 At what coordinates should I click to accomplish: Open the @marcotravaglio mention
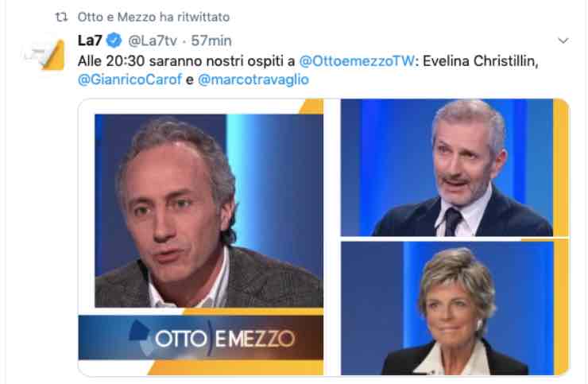(x=253, y=80)
